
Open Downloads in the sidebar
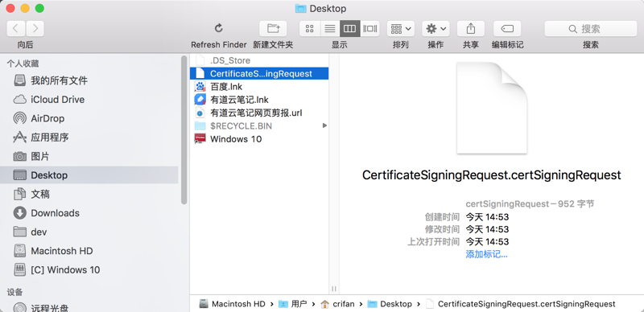89,212
